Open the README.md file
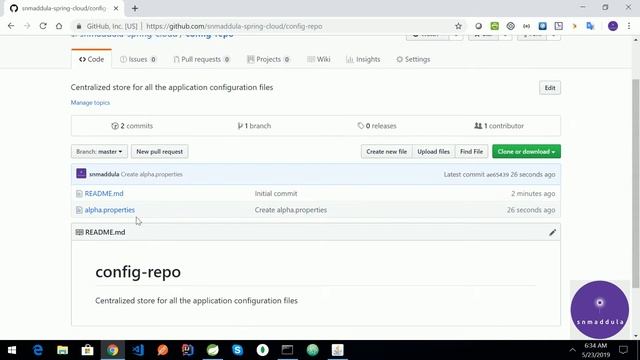640x360 pixels. pyautogui.click(x=104, y=193)
